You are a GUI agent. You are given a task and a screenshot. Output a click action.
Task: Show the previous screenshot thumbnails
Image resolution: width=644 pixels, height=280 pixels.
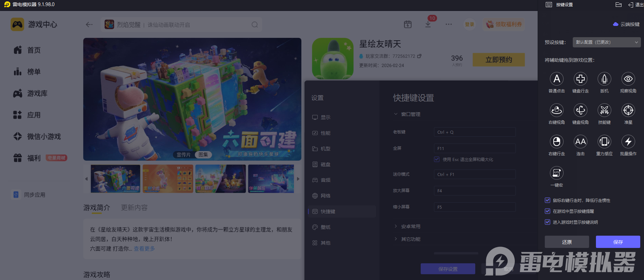(x=86, y=179)
